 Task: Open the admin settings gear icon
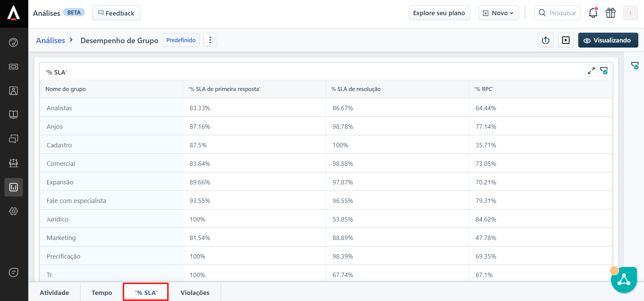pyautogui.click(x=13, y=211)
